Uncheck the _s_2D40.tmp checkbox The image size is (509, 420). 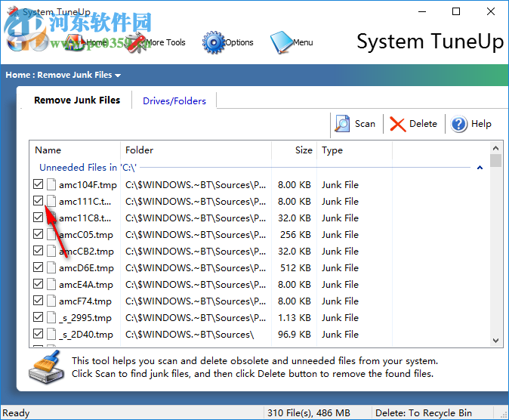click(x=39, y=334)
